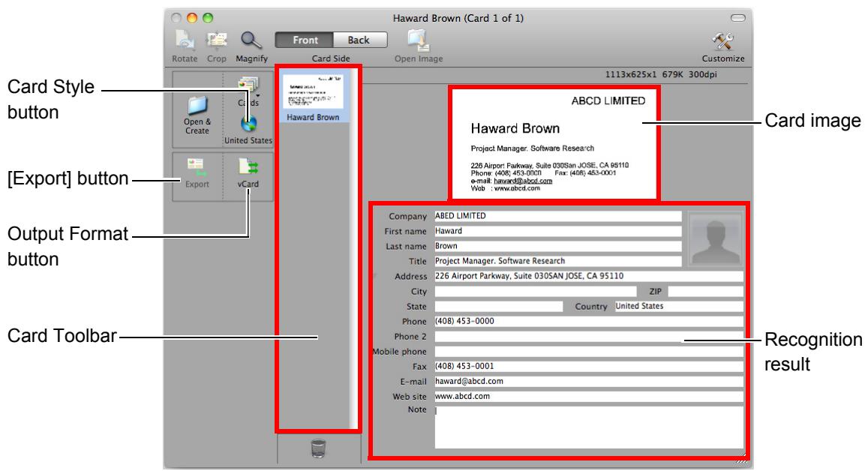Screen dimensions: 868x471
Task: Click the contact photo placeholder
Action: pos(715,238)
